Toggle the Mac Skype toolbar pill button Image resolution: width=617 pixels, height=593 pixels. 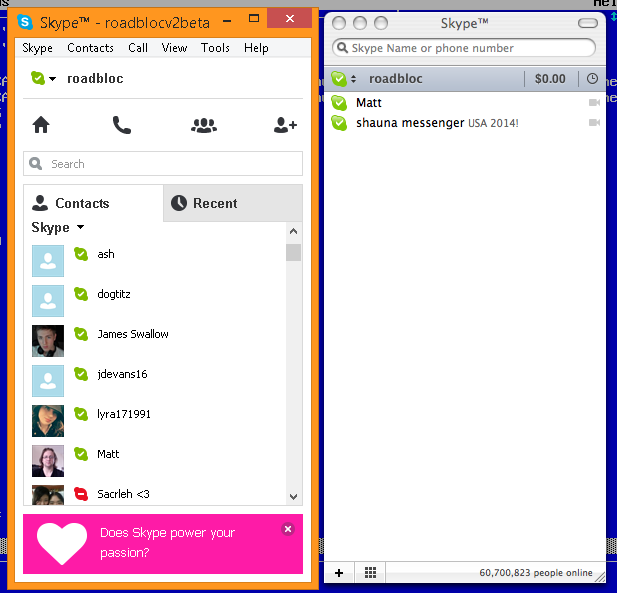(588, 23)
